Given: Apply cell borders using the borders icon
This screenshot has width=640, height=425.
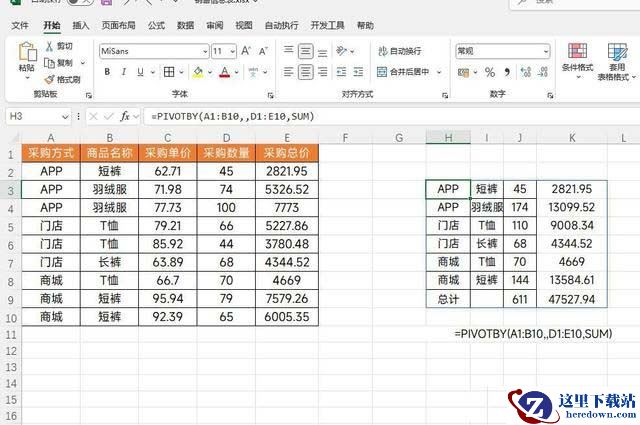Looking at the screenshot, I should 169,72.
